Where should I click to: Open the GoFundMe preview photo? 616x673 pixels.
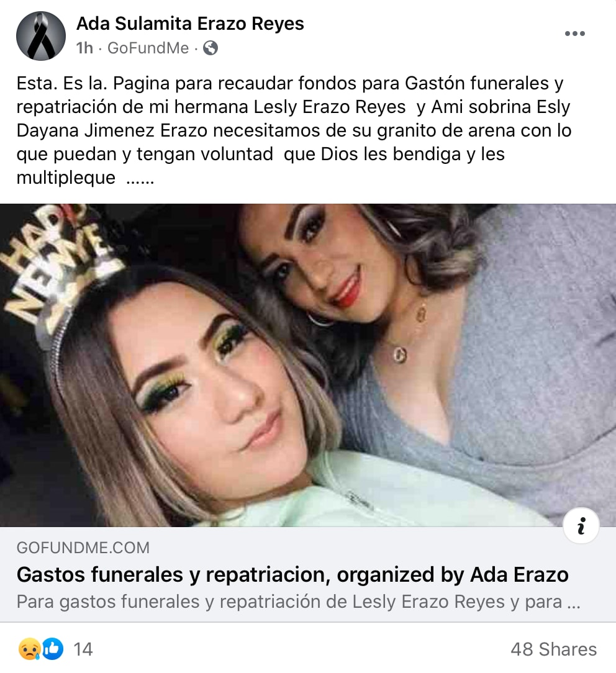[x=308, y=365]
